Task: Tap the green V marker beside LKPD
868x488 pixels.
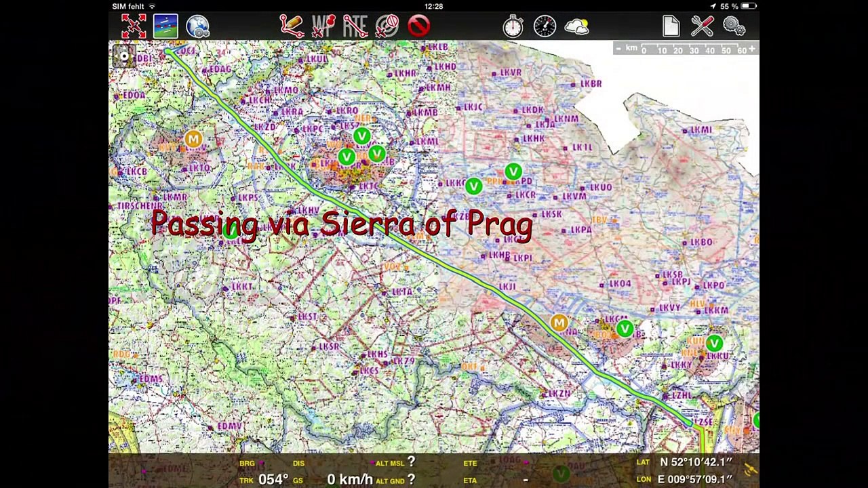Action: (513, 172)
